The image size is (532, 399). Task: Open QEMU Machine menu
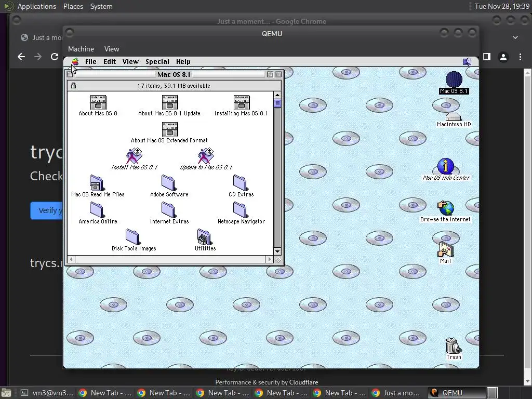tap(81, 49)
